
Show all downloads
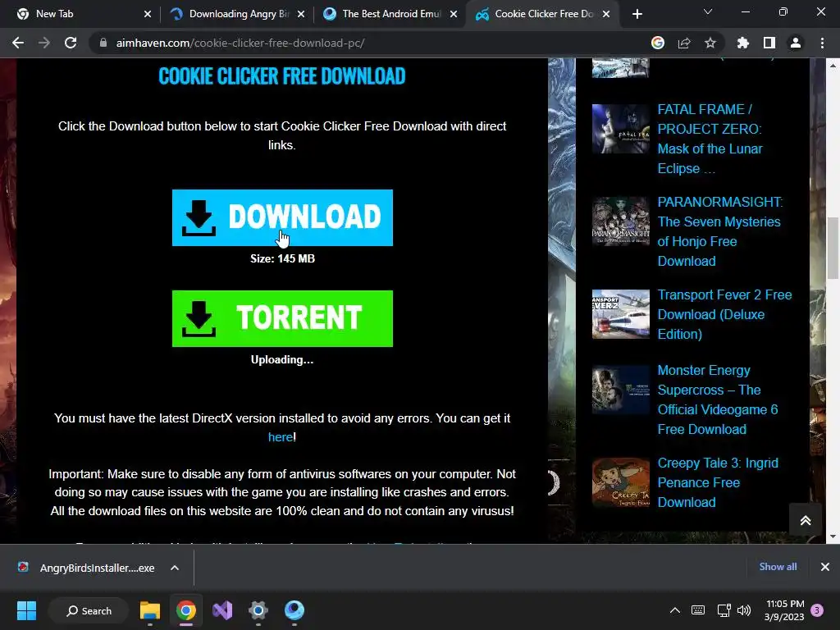778,567
